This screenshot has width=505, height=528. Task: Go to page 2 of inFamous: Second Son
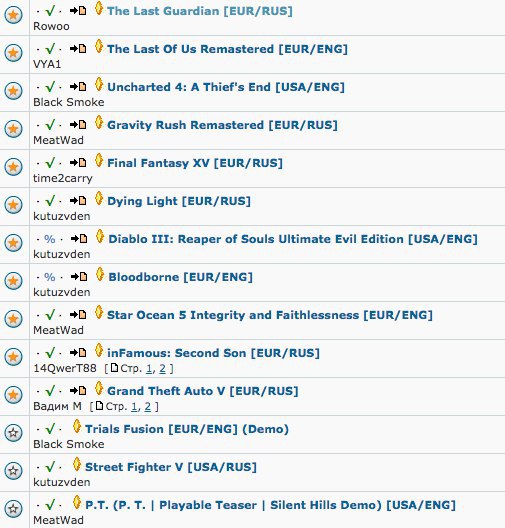[162, 369]
